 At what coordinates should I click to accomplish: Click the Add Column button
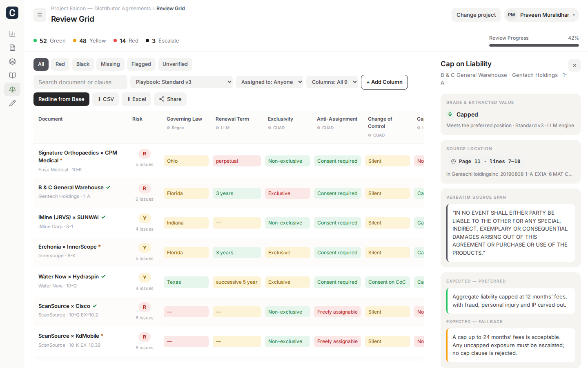(384, 82)
